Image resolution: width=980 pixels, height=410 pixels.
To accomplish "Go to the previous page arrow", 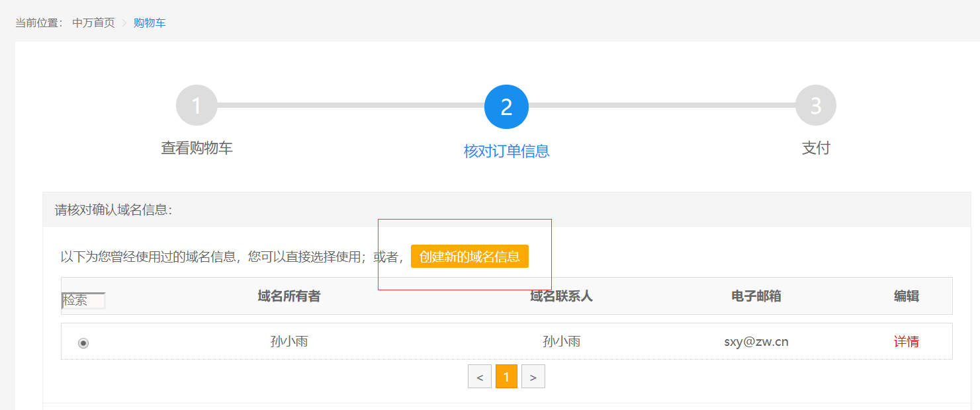I will click(x=480, y=376).
